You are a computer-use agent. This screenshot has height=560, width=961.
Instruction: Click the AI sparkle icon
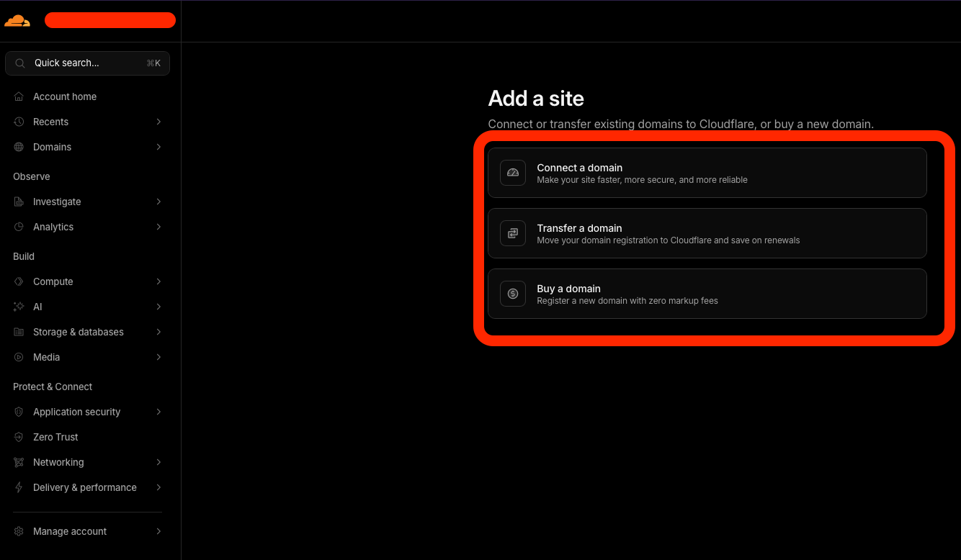tap(19, 307)
